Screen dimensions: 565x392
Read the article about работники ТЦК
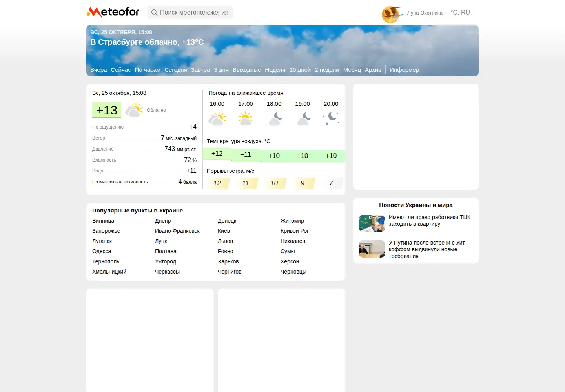click(x=430, y=221)
